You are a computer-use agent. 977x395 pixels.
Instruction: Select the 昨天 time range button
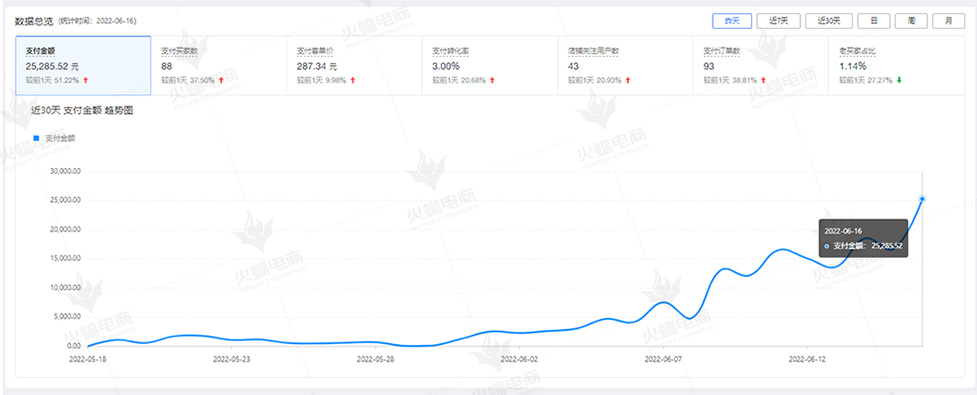[x=732, y=21]
